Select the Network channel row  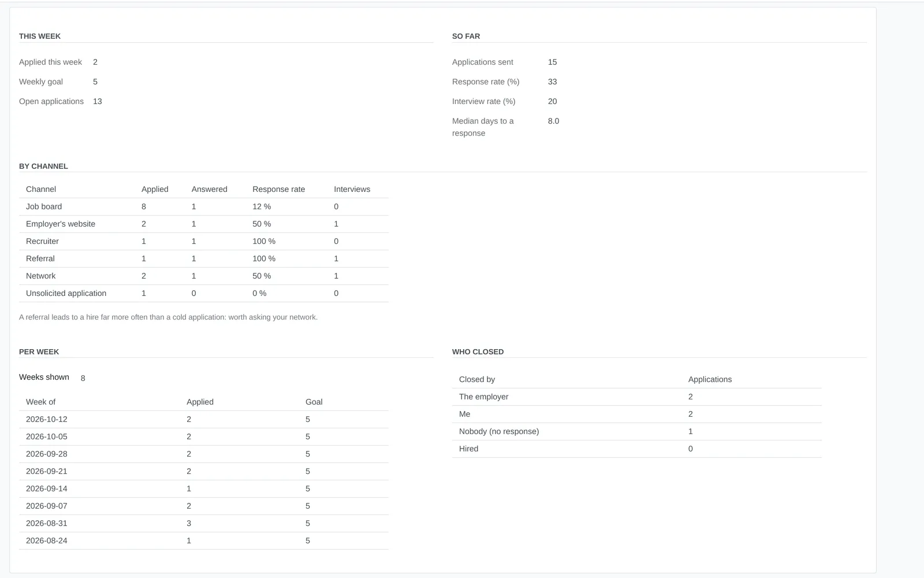click(x=204, y=276)
